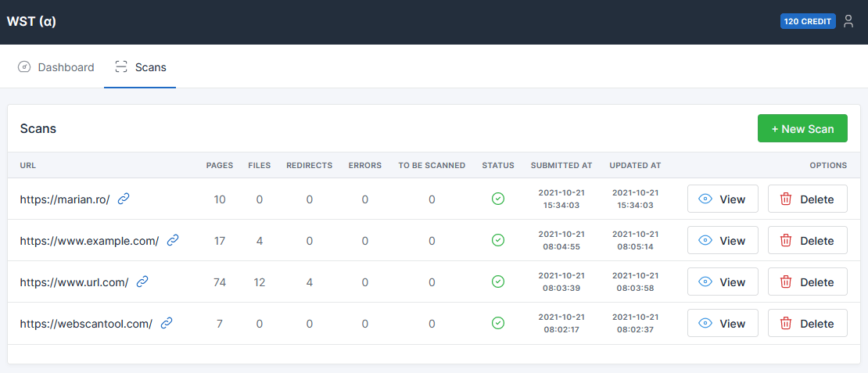868x373 pixels.
Task: Click status checkmark for webscantool.com
Action: [x=497, y=323]
